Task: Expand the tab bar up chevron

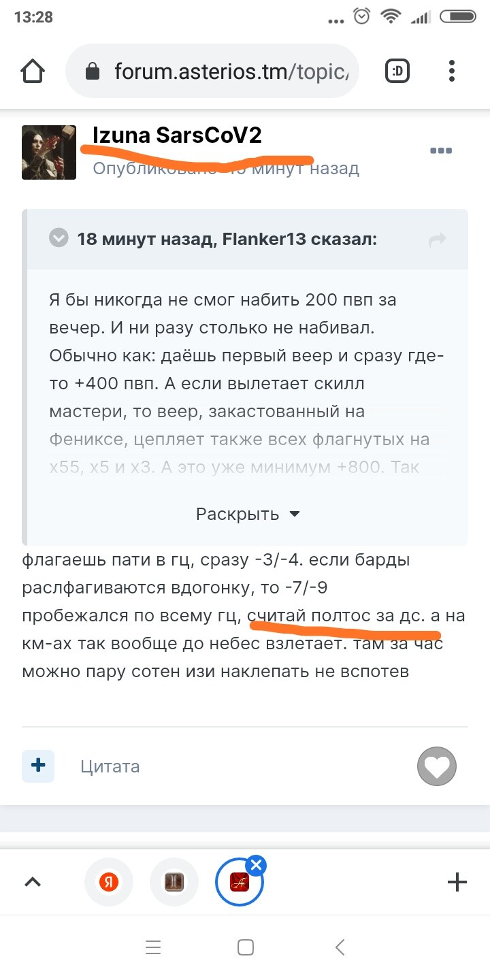Action: [33, 882]
